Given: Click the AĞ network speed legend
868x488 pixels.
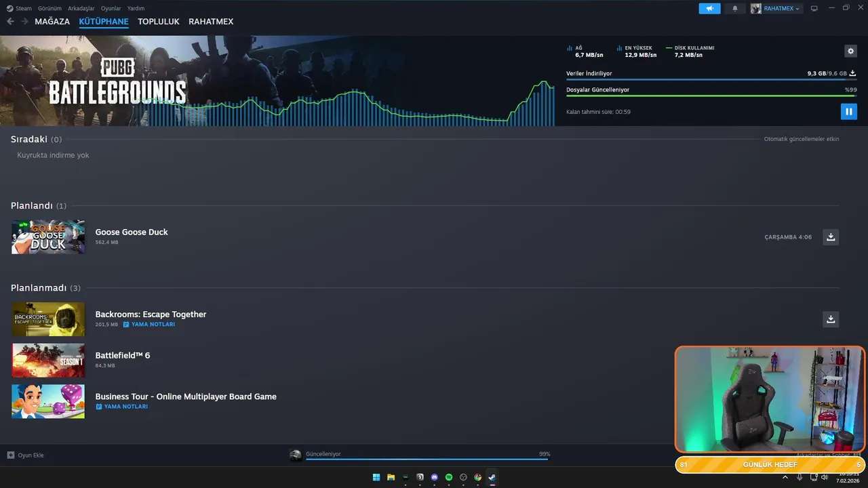Looking at the screenshot, I should [x=585, y=52].
